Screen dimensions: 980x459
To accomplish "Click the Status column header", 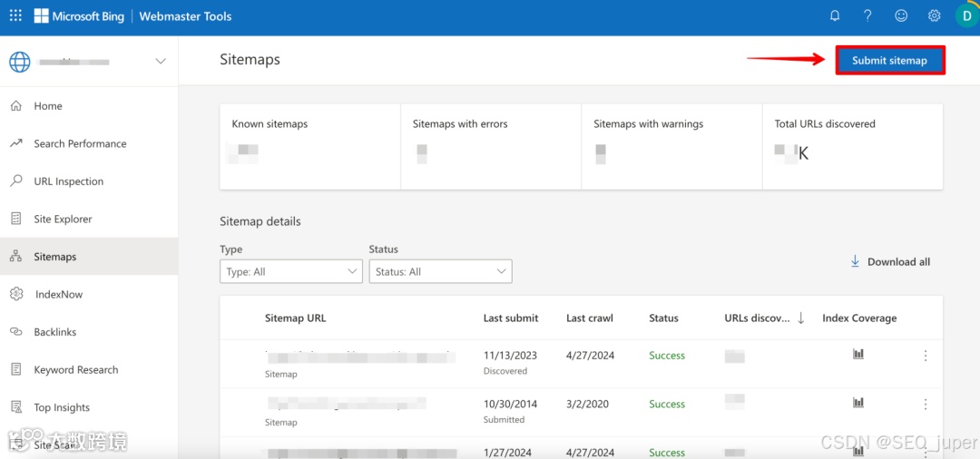I will click(663, 317).
